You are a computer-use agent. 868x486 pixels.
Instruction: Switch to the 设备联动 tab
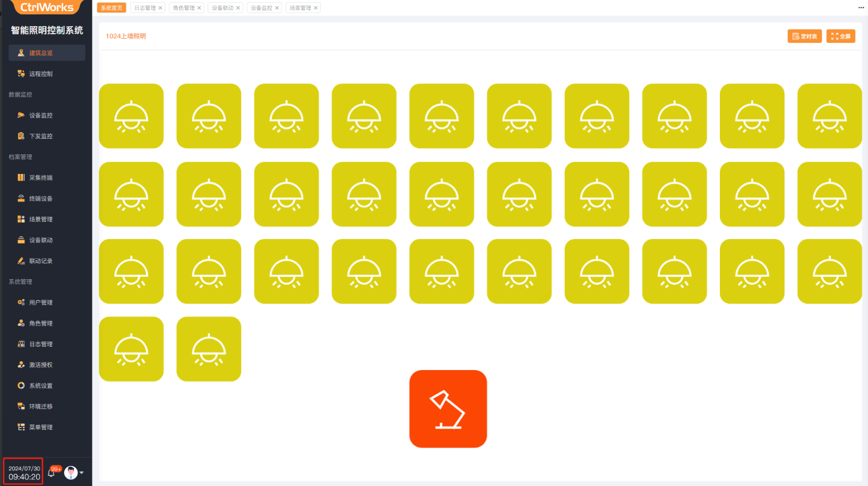click(x=222, y=8)
